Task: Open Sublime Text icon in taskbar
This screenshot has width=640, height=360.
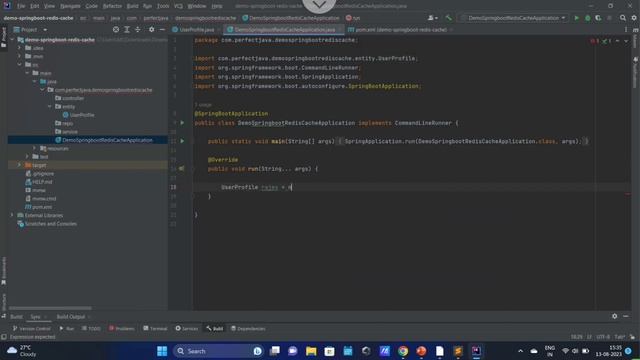Action: [x=458, y=351]
